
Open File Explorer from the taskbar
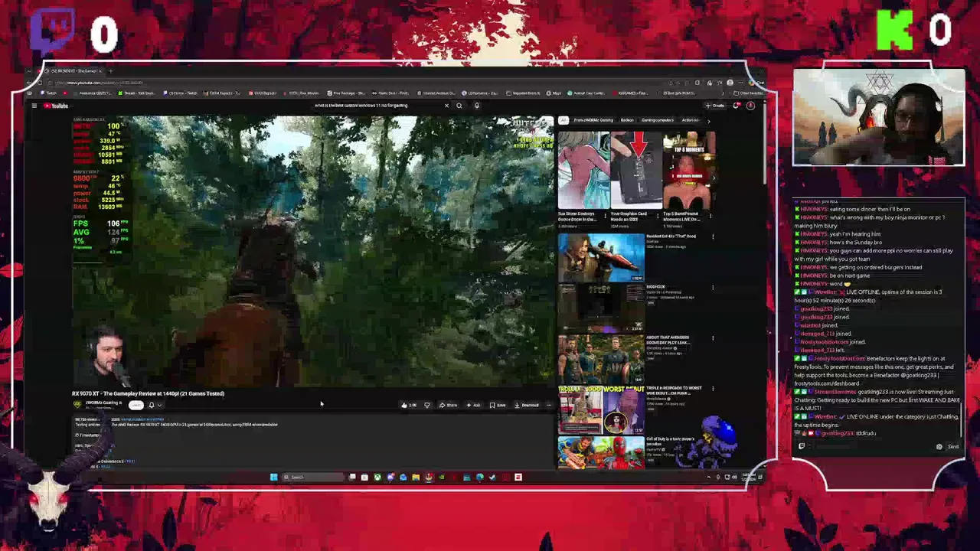click(416, 478)
